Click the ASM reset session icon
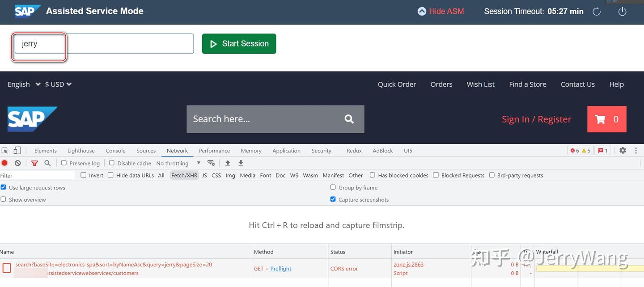The width and height of the screenshot is (644, 287). 597,12
